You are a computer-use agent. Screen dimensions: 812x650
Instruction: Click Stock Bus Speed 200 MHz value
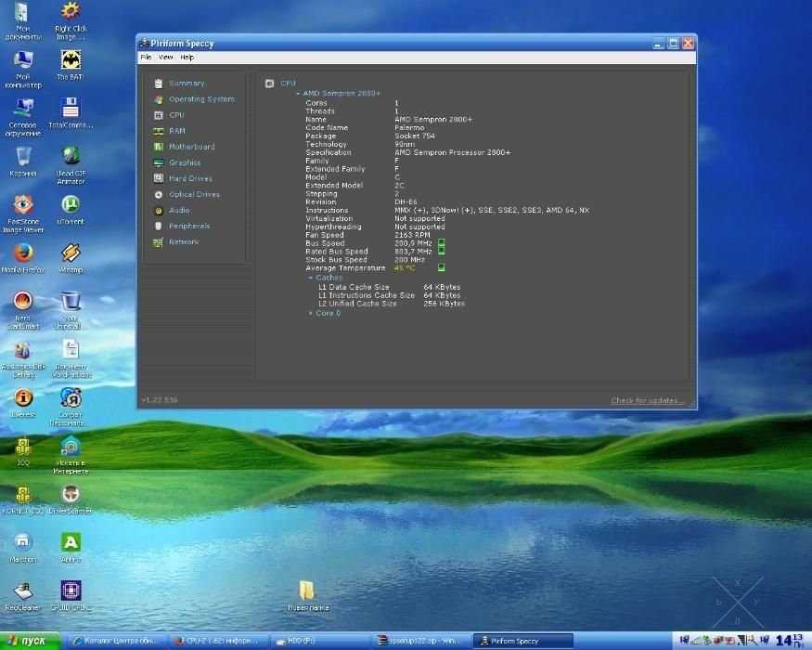409,260
